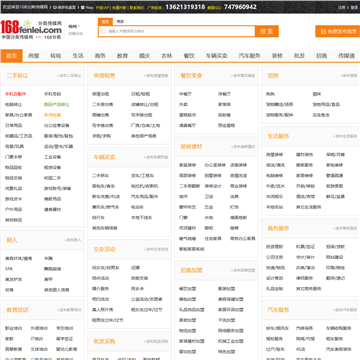
Task: Open the 教育 navigation item
Action: [122, 56]
